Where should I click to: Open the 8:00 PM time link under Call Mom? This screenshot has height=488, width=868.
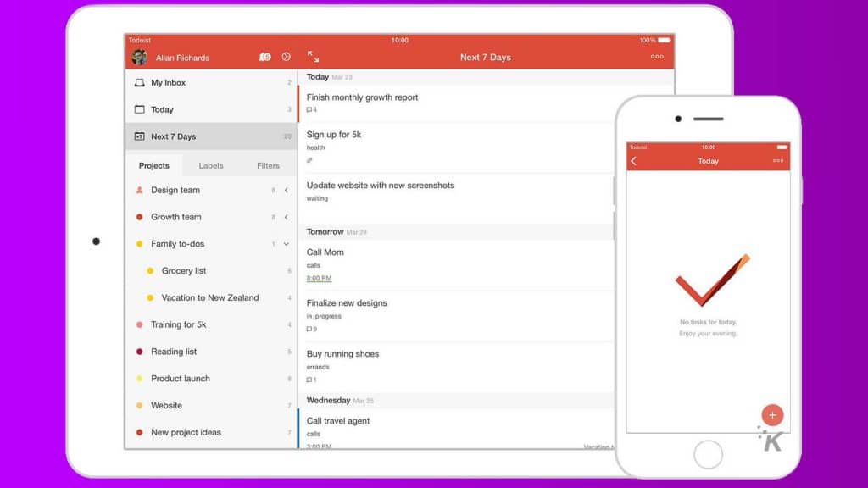pos(319,278)
